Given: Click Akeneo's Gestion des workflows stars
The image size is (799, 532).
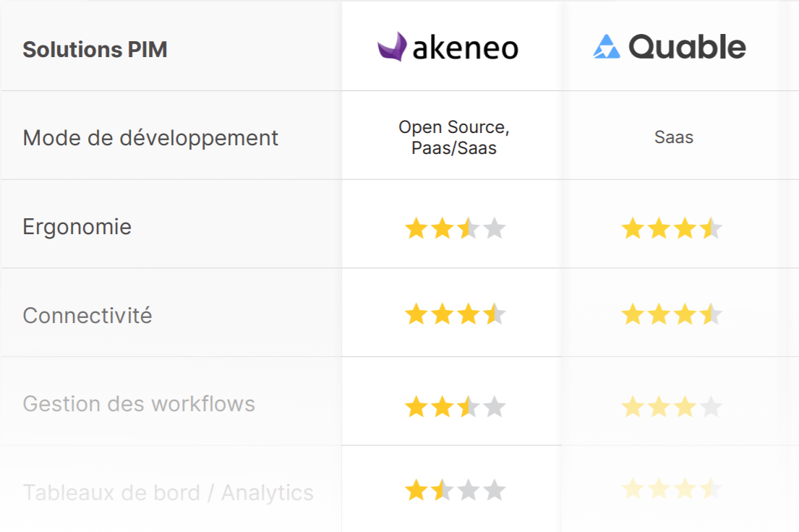Looking at the screenshot, I should 455,407.
